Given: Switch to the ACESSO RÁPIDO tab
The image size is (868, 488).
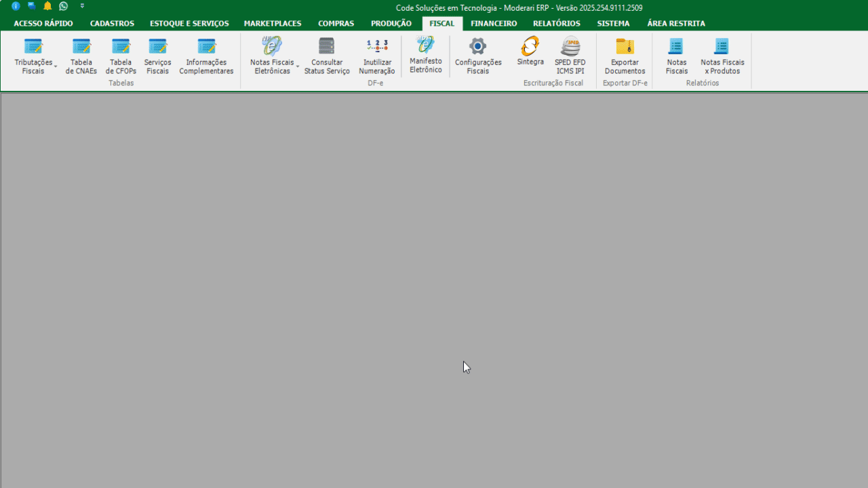Looking at the screenshot, I should 43,24.
